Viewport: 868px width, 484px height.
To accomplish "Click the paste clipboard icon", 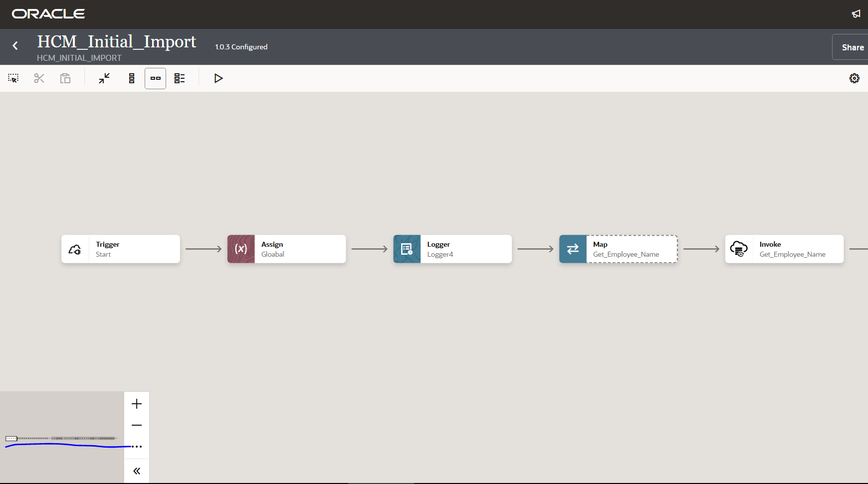I will (x=65, y=78).
